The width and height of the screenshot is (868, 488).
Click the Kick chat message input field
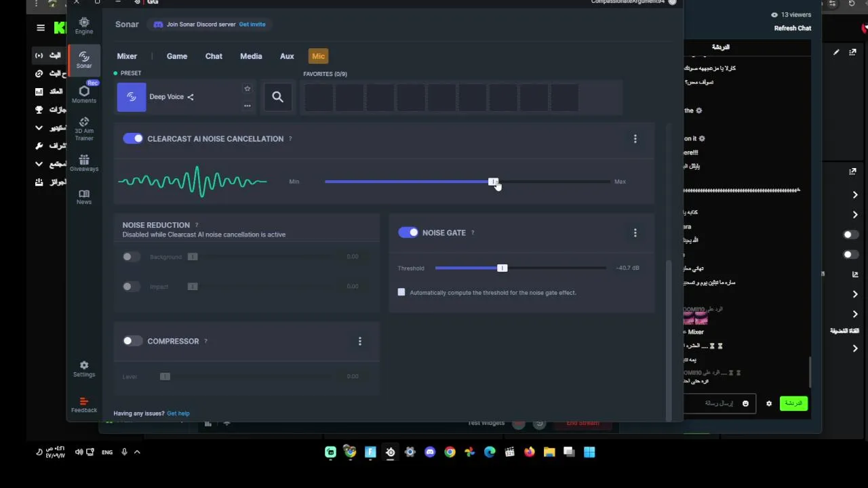pos(719,403)
